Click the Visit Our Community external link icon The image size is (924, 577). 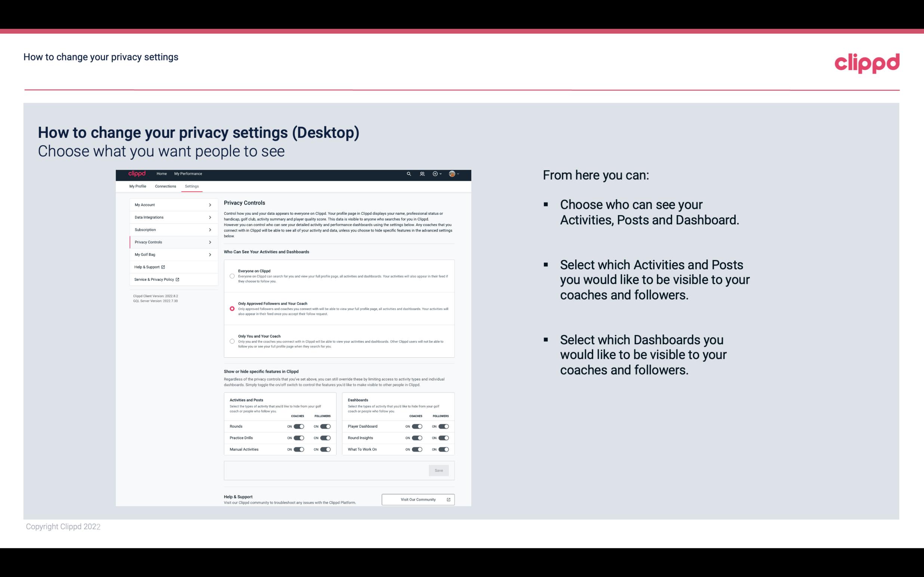point(449,499)
